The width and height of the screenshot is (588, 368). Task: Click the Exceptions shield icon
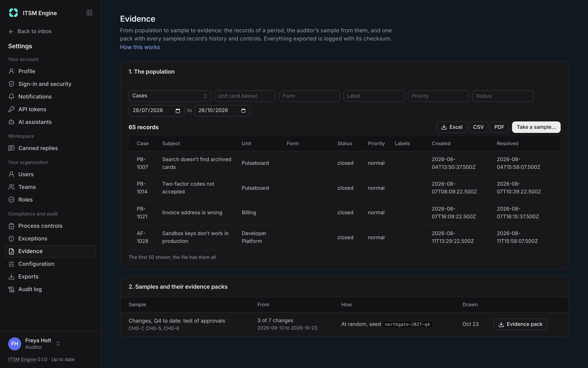click(11, 239)
